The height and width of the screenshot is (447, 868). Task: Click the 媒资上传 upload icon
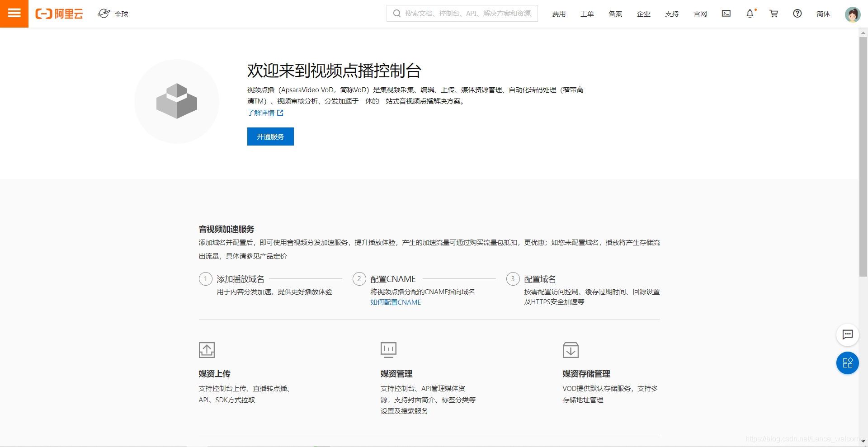coord(207,350)
